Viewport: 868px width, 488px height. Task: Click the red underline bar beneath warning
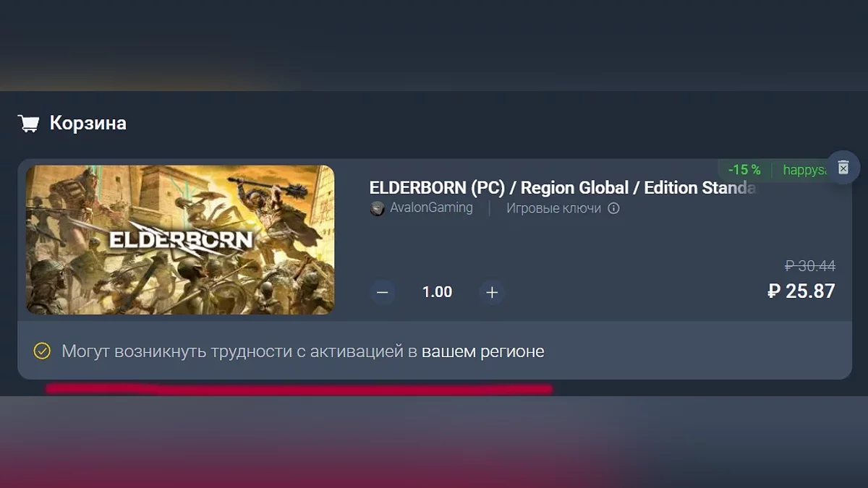click(299, 389)
